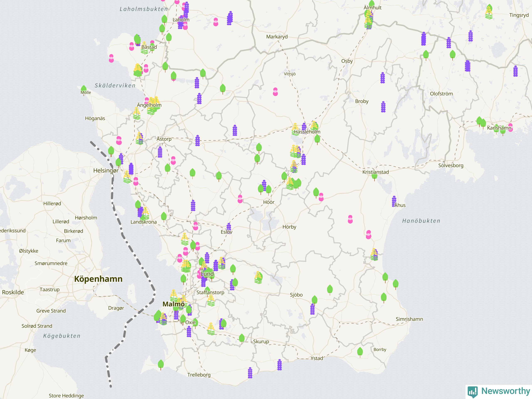Screen dimensions: 532x399
Task: Click the Malmö city label
Action: [x=174, y=304]
